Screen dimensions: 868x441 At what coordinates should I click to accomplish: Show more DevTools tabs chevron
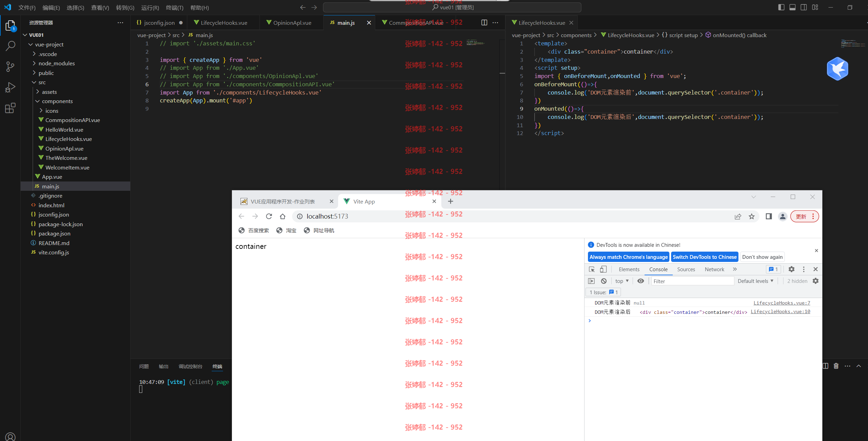click(x=735, y=269)
